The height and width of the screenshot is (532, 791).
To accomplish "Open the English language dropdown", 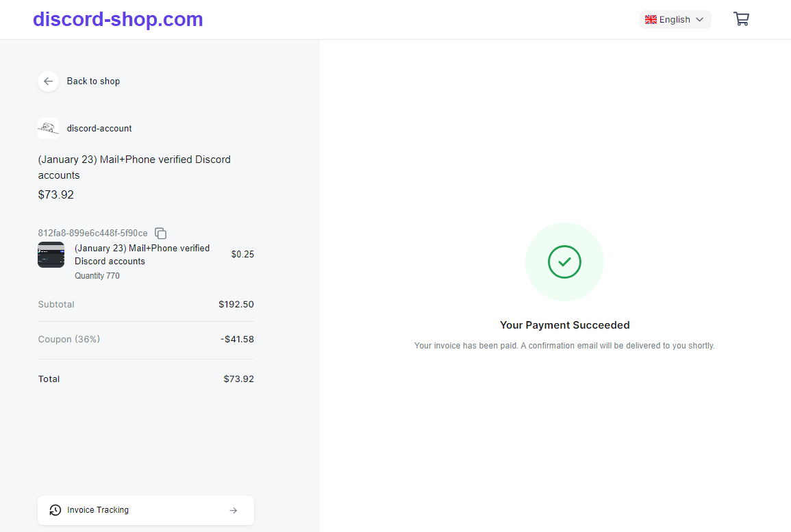I will 675,20.
